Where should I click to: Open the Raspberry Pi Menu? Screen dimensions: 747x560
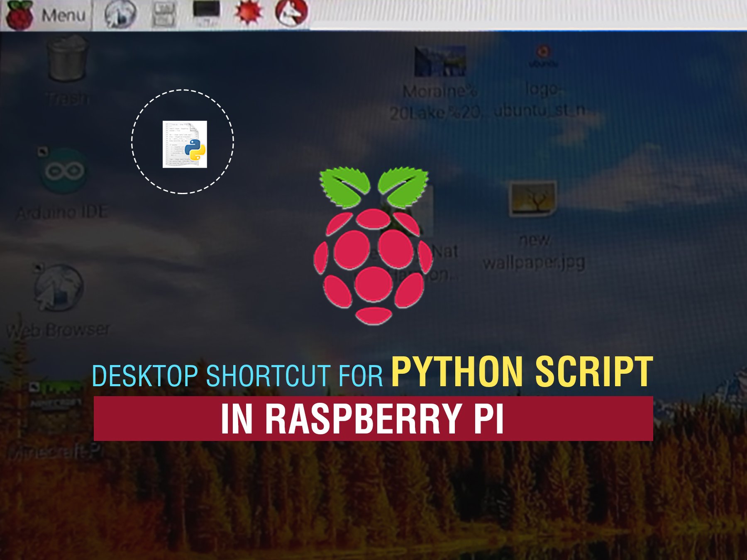click(66, 15)
